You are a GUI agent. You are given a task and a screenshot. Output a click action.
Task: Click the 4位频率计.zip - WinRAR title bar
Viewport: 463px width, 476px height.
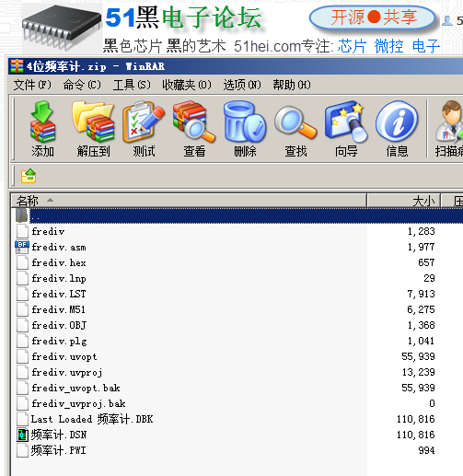coord(236,66)
